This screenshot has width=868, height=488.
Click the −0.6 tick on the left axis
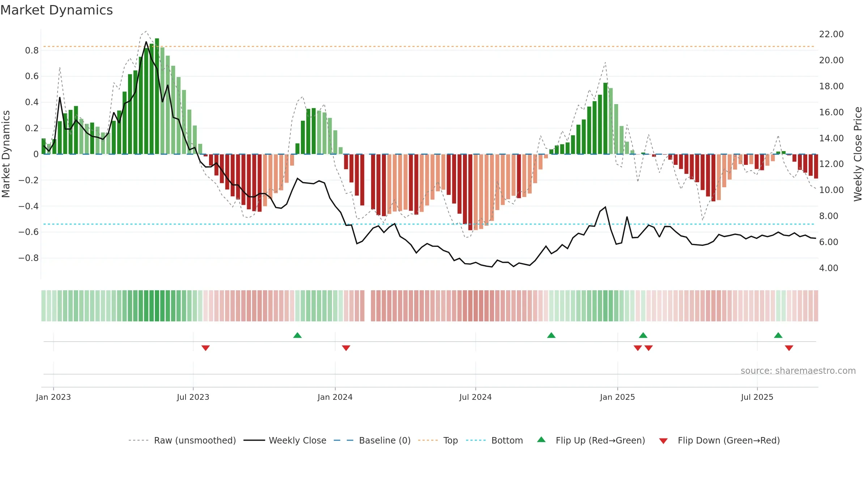click(x=29, y=232)
